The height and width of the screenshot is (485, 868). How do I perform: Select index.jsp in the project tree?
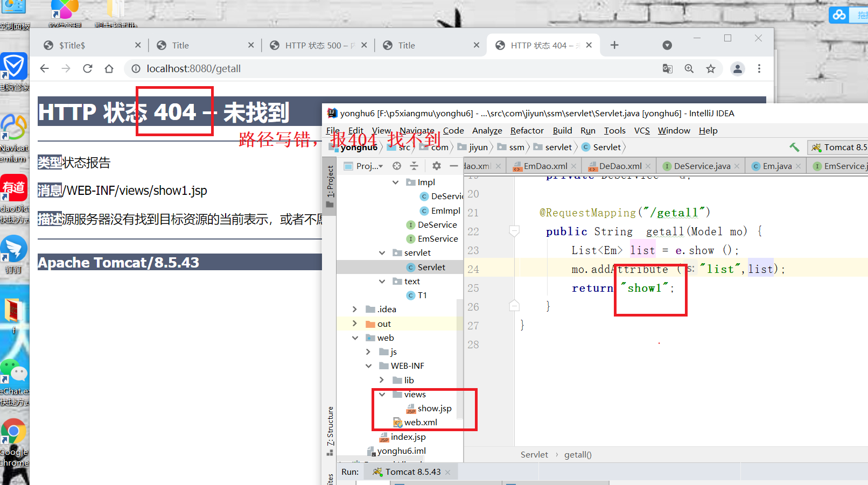click(402, 437)
